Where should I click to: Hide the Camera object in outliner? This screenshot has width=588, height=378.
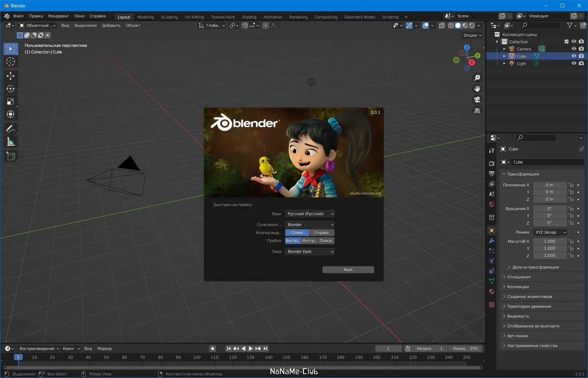point(574,49)
